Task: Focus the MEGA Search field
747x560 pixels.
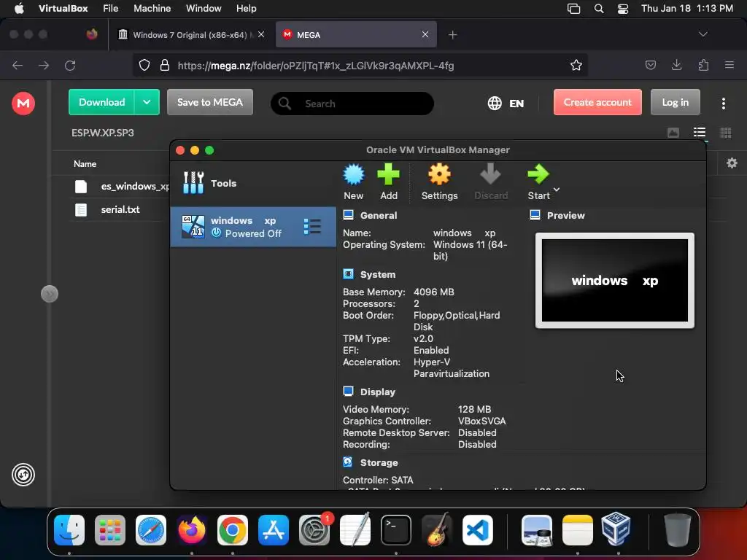Action: pos(352,104)
